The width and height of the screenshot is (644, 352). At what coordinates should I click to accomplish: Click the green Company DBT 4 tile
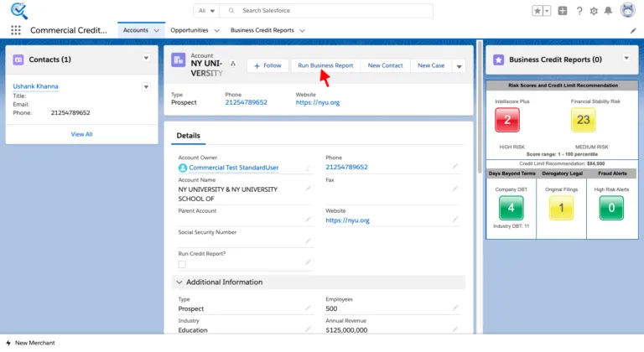click(x=512, y=208)
